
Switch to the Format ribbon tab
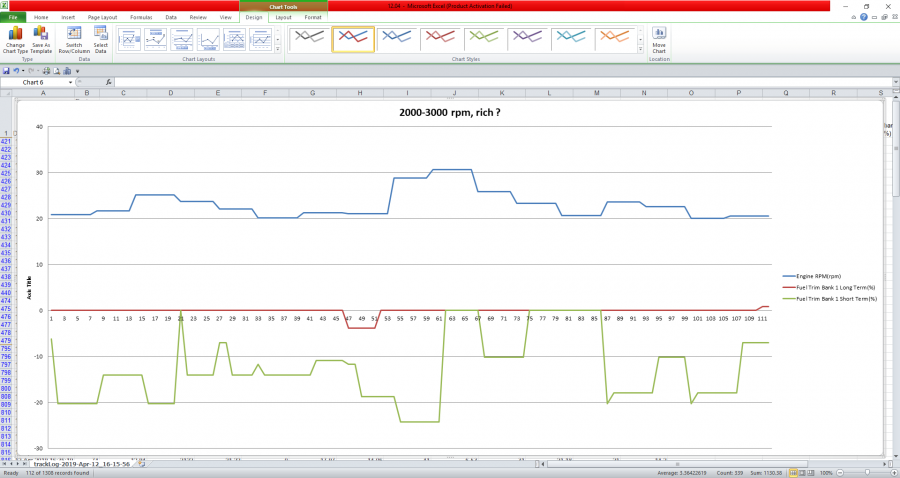click(x=313, y=17)
